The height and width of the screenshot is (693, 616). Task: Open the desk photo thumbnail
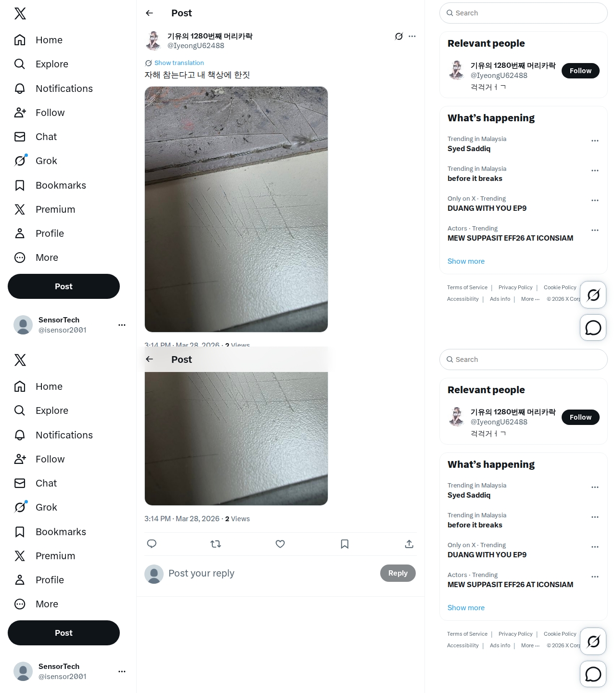(x=236, y=209)
